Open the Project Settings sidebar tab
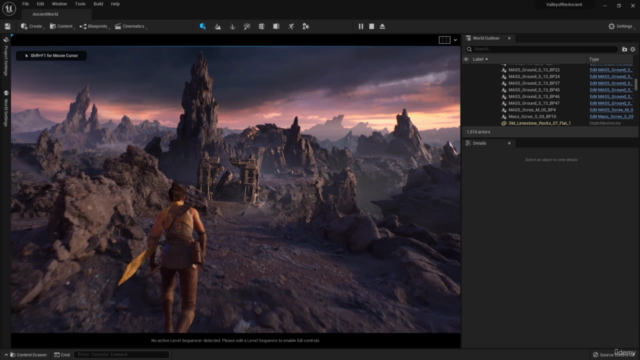Screen dimensions: 640x360 (x=6, y=57)
